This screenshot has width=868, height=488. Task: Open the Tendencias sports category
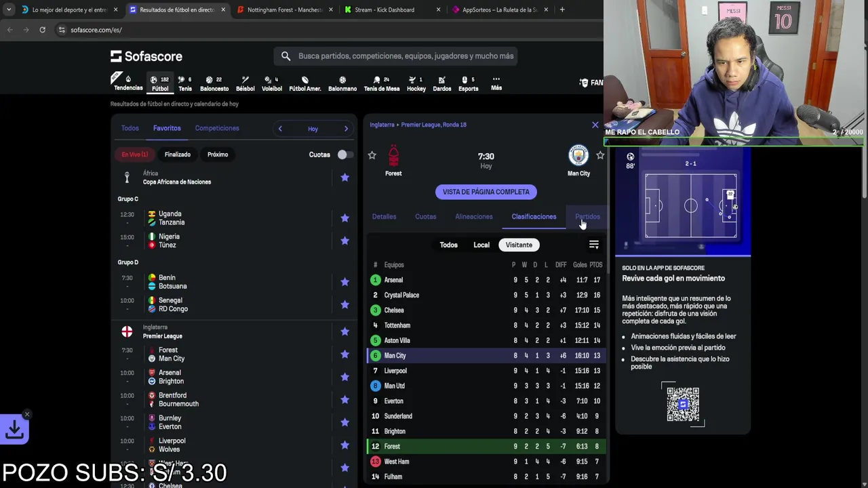pyautogui.click(x=127, y=83)
